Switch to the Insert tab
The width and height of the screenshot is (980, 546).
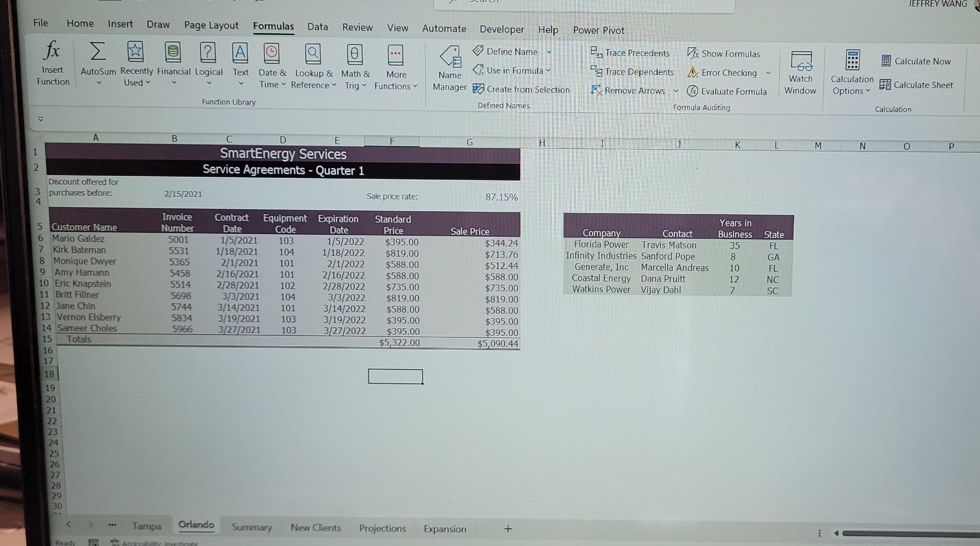pyautogui.click(x=120, y=24)
